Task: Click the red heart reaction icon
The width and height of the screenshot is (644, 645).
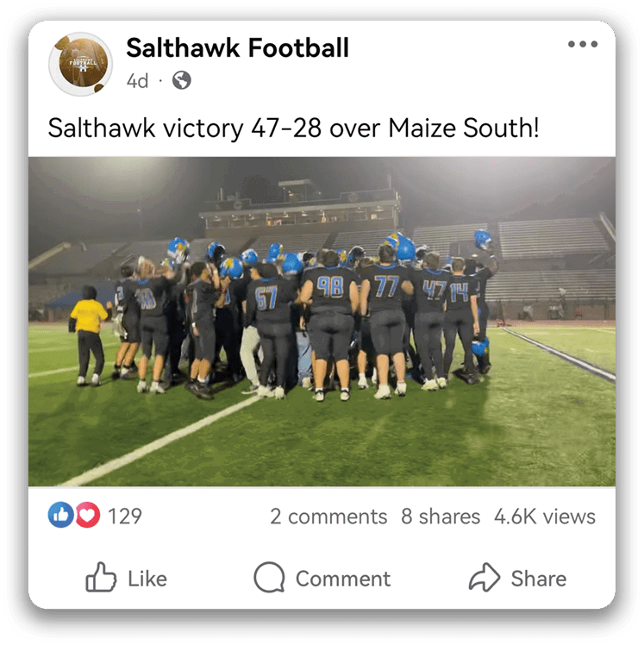Action: (87, 515)
